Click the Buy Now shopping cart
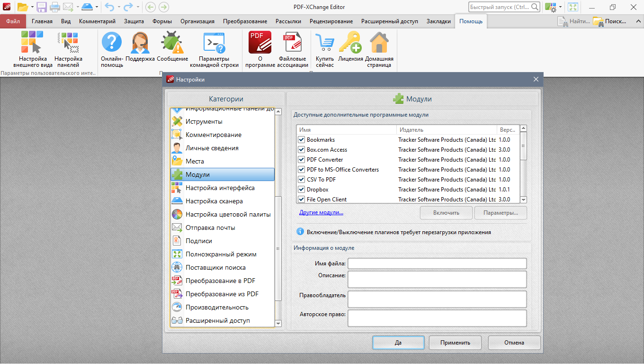Viewport: 644px width, 364px height. 325,43
